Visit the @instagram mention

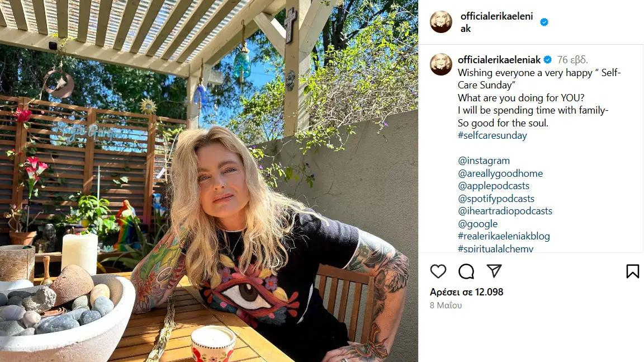(x=484, y=161)
